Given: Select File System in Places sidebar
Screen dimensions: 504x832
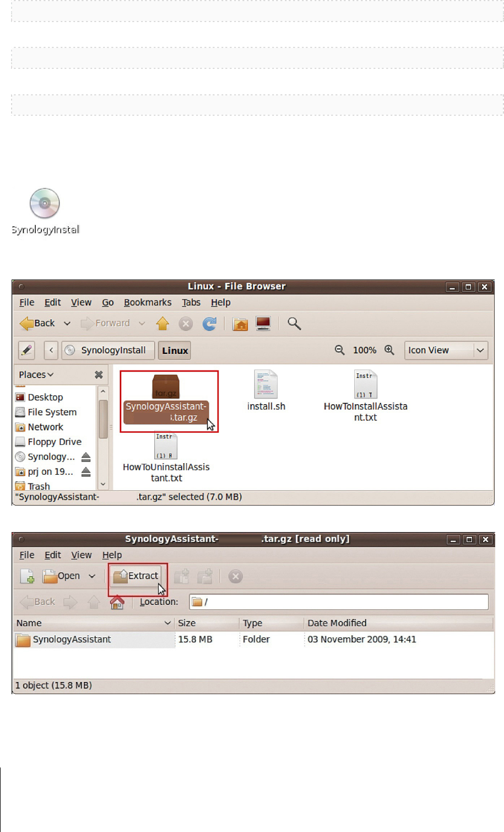Looking at the screenshot, I should [46, 412].
